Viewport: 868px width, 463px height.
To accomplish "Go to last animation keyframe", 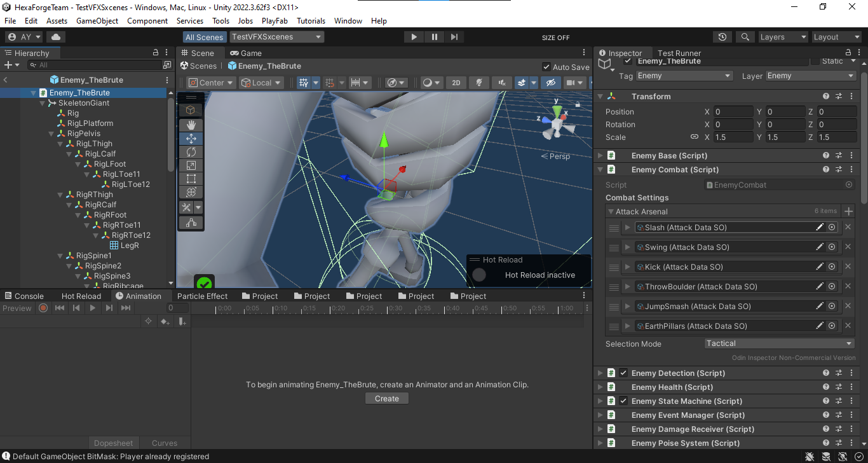I will (126, 308).
